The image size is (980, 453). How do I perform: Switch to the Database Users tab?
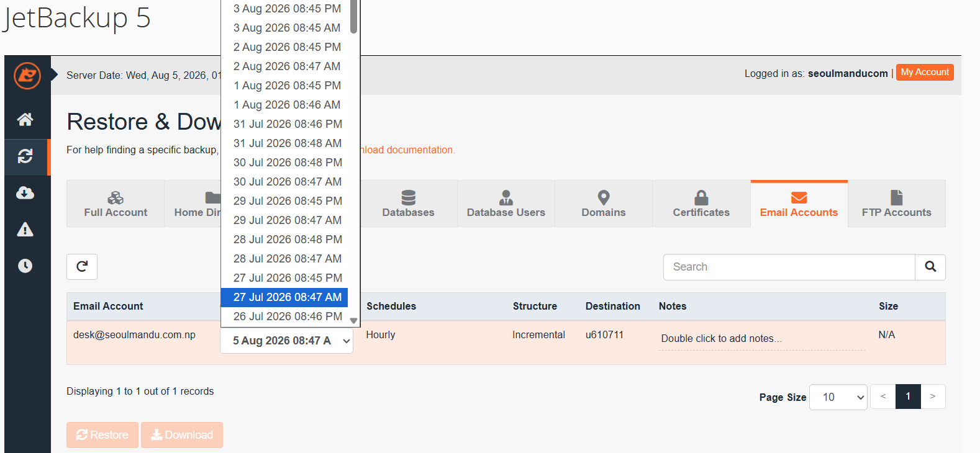tap(506, 204)
